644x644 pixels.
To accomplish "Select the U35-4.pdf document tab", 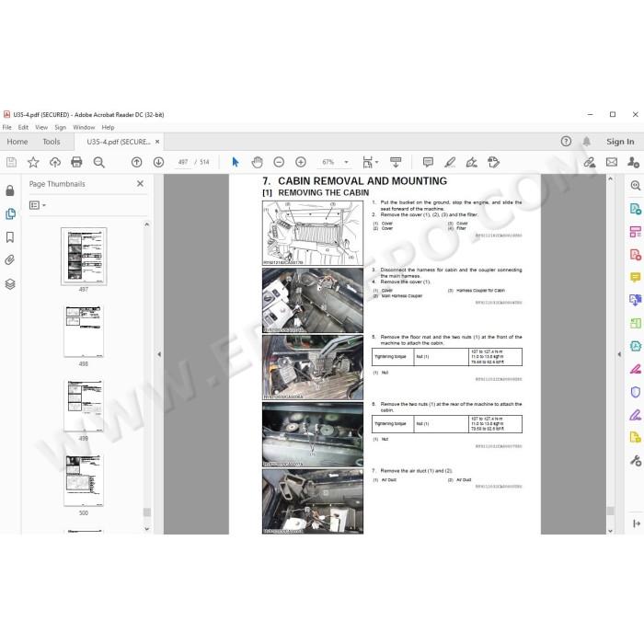I will point(119,142).
